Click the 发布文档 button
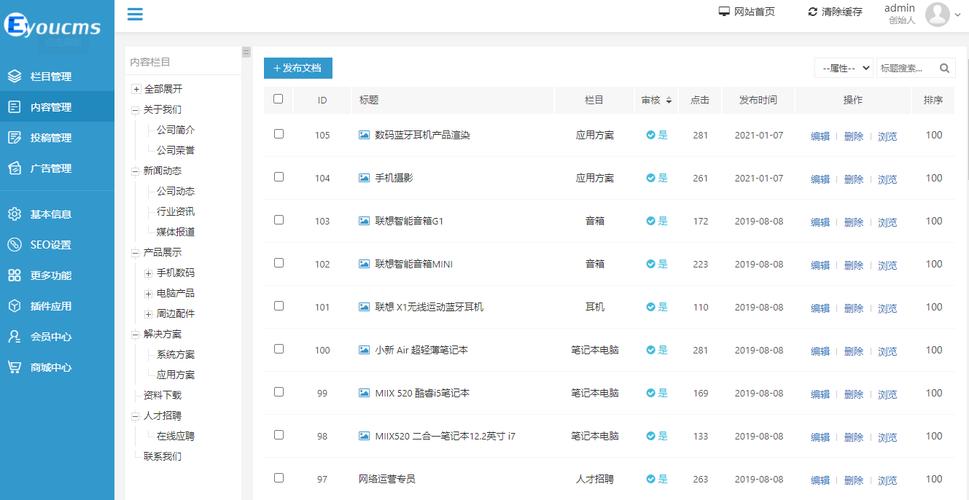 pyautogui.click(x=298, y=68)
